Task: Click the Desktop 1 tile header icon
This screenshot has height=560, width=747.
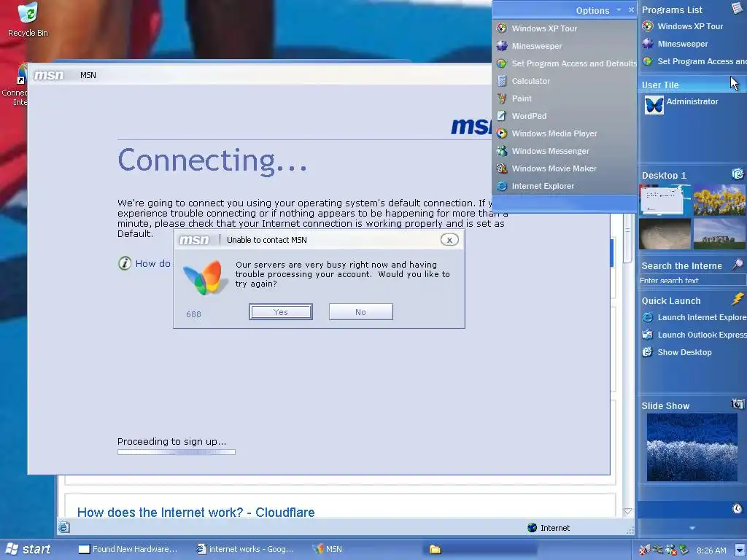Action: pos(738,174)
